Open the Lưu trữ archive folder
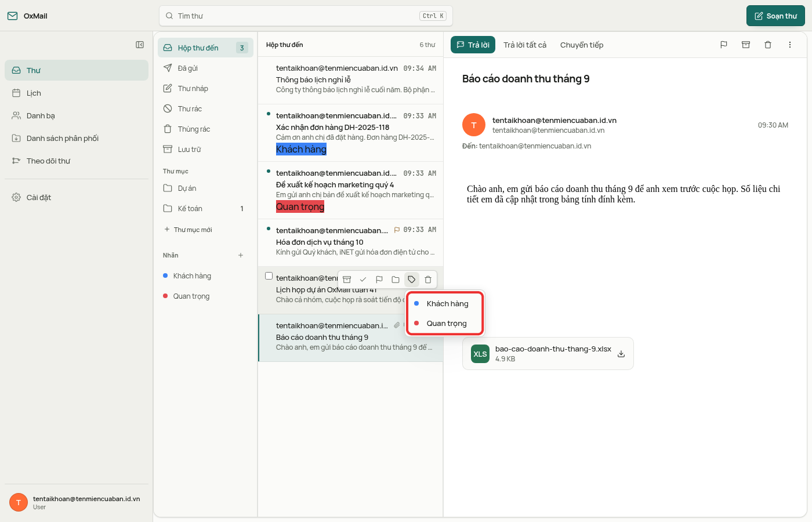This screenshot has width=812, height=522. [205, 150]
